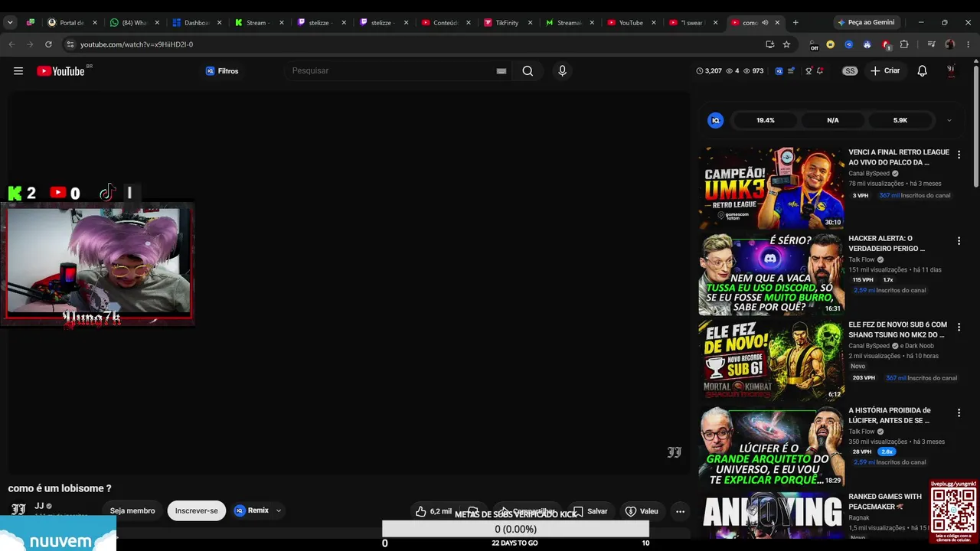Select the 5.9K stat pill
The image size is (980, 551).
click(x=900, y=120)
